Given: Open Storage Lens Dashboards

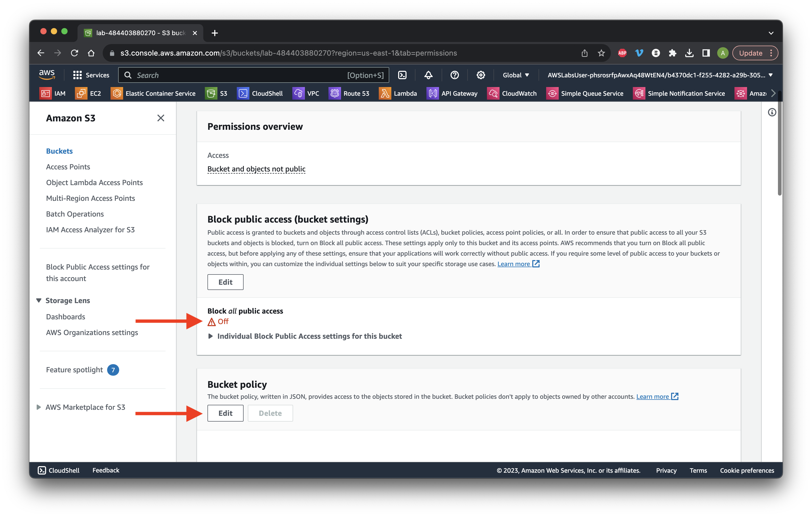Looking at the screenshot, I should [x=65, y=316].
